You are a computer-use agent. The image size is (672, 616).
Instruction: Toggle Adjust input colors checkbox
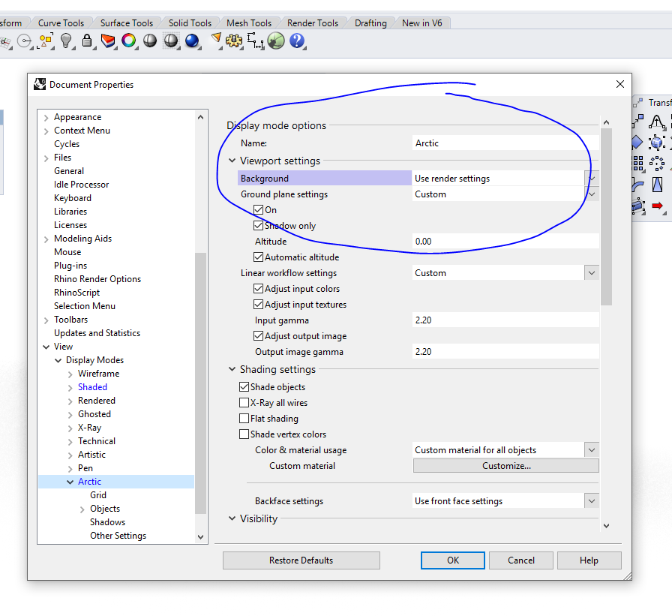(x=258, y=289)
